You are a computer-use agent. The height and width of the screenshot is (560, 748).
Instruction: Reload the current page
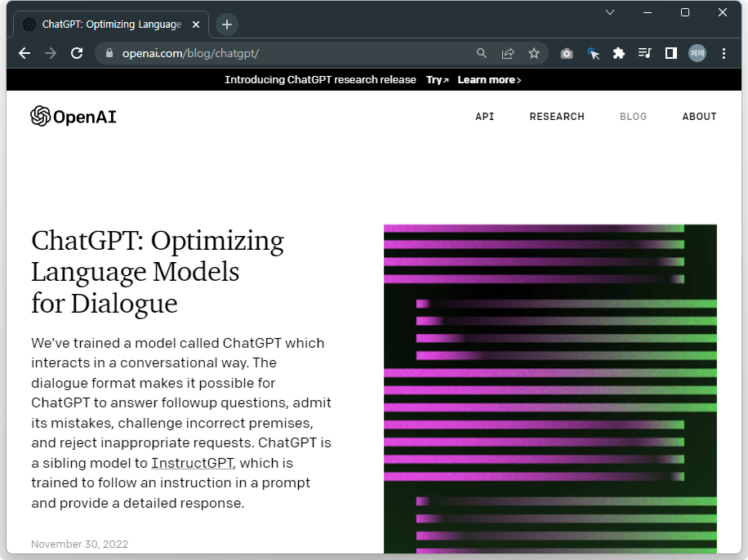click(77, 52)
